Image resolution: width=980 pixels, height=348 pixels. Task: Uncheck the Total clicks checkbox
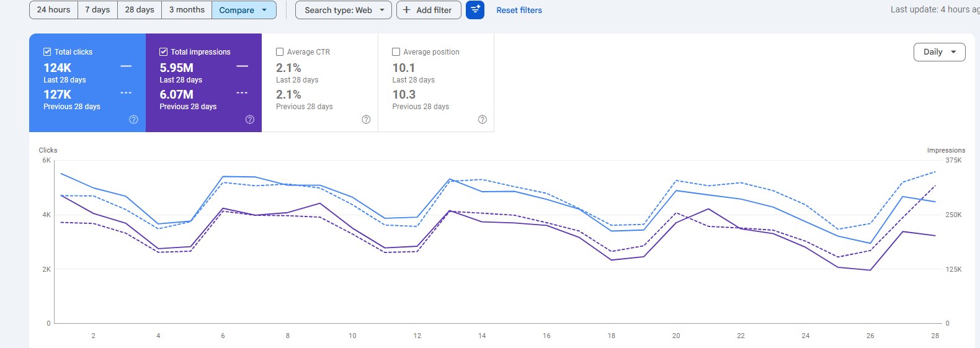[x=47, y=52]
